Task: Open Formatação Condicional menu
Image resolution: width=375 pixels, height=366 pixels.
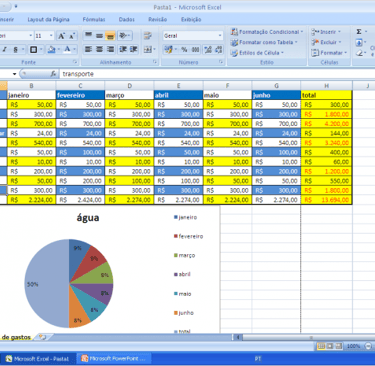Action: 267,32
